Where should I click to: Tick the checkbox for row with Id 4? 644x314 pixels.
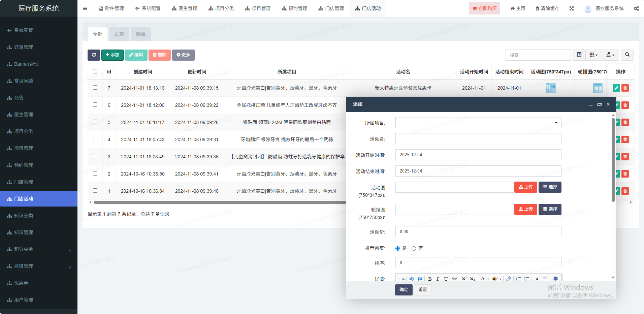click(x=95, y=139)
